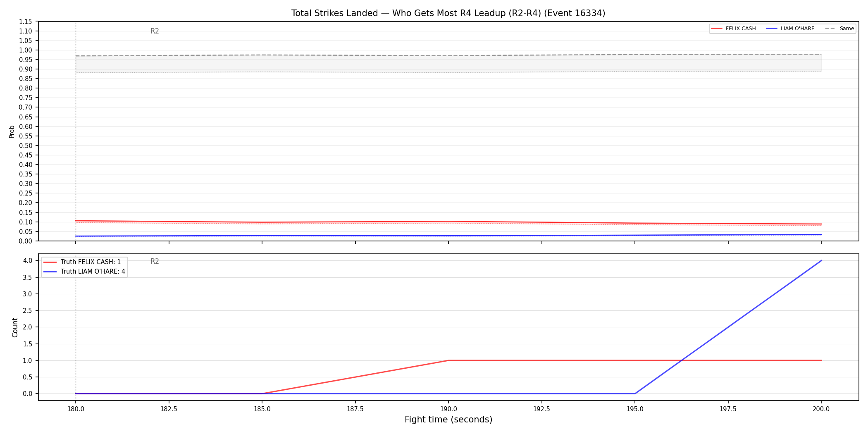Click the R2 label in the probability plot
The image size is (868, 434).
tap(155, 31)
